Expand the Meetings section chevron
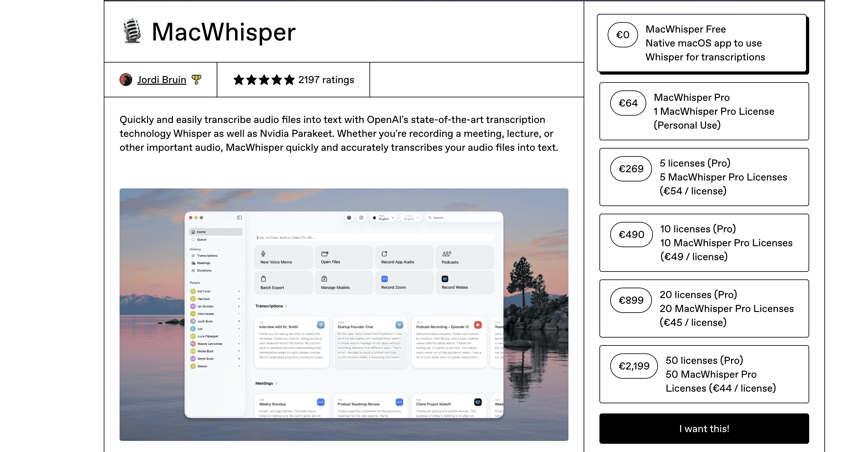 point(276,383)
